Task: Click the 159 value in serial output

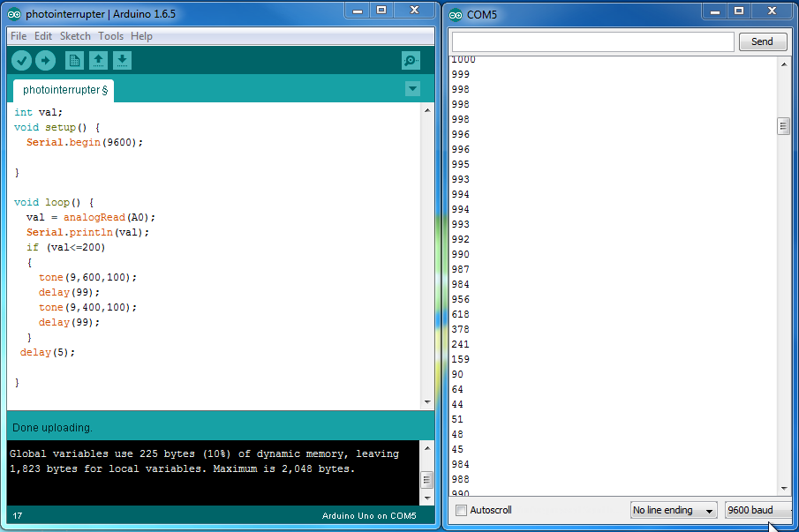Action: [x=460, y=359]
